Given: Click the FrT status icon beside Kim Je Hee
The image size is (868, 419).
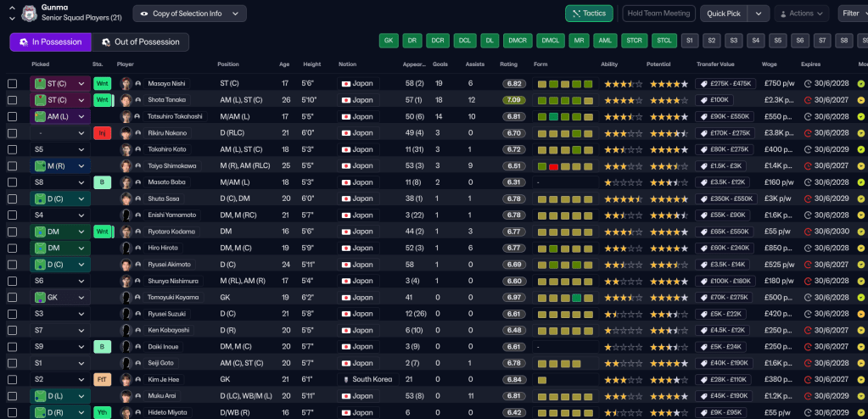Looking at the screenshot, I should (x=102, y=379).
